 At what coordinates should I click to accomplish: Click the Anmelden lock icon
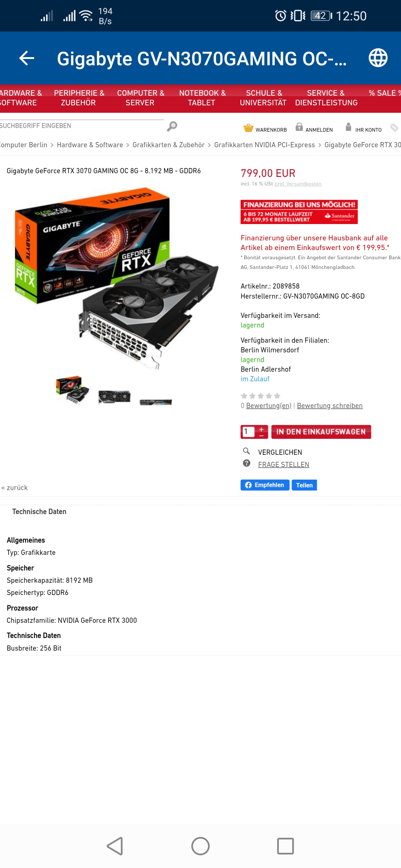point(299,127)
